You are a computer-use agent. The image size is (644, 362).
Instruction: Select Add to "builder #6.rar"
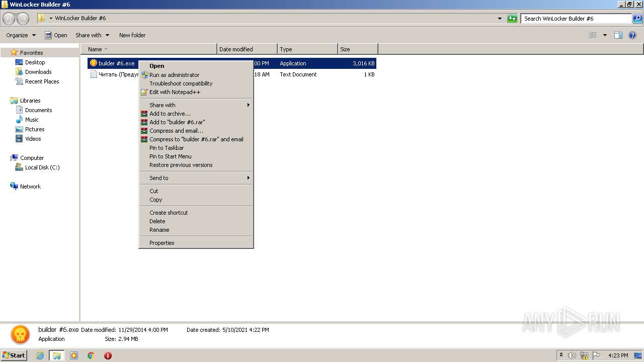[196, 122]
